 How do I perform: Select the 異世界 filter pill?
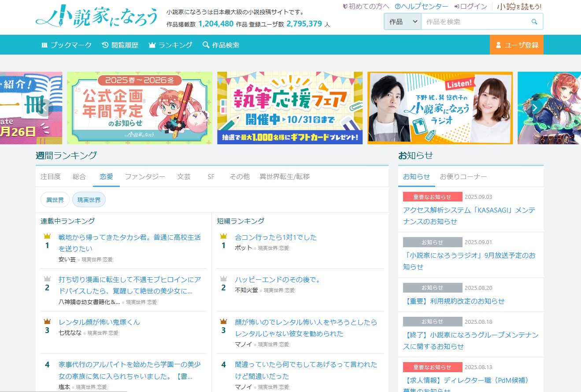(x=55, y=200)
